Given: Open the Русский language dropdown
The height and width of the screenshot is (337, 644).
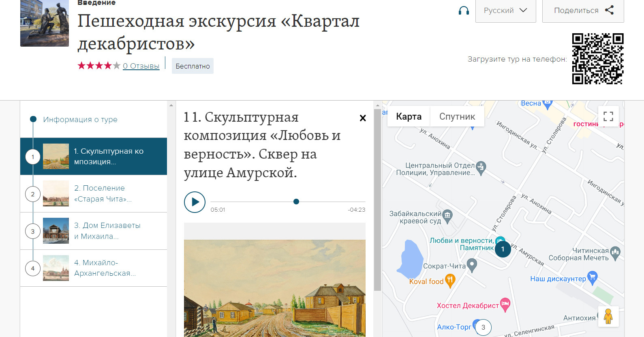Looking at the screenshot, I should pyautogui.click(x=505, y=11).
